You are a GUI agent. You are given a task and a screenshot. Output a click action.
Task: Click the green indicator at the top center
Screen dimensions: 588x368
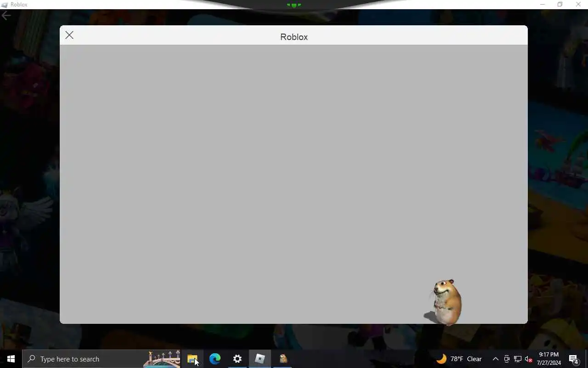294,6
